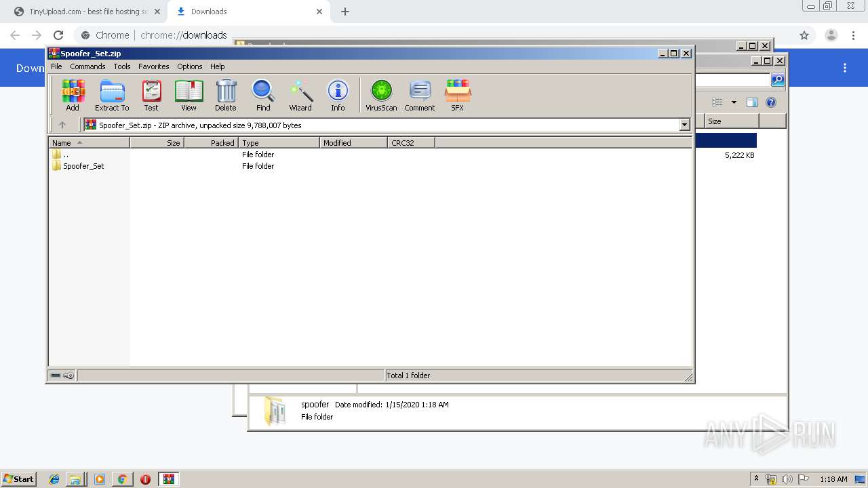This screenshot has width=868, height=488.
Task: Close the Downloads tab
Action: (319, 12)
